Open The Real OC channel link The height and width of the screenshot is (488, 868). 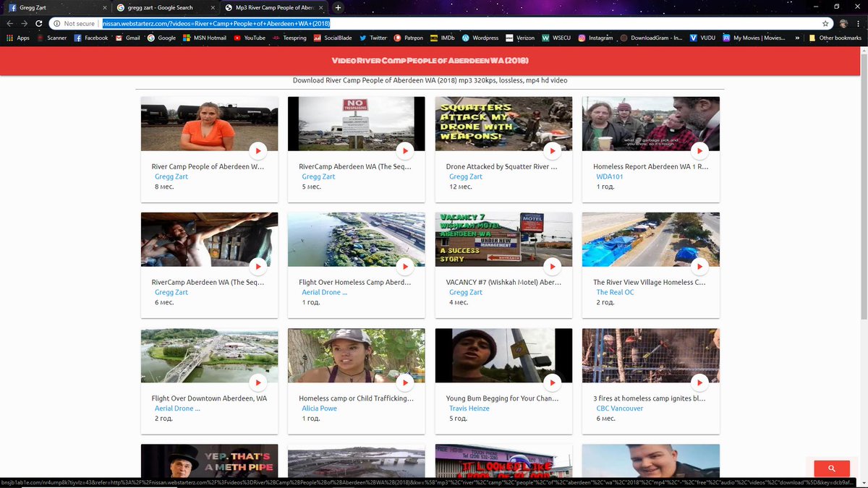pyautogui.click(x=615, y=292)
